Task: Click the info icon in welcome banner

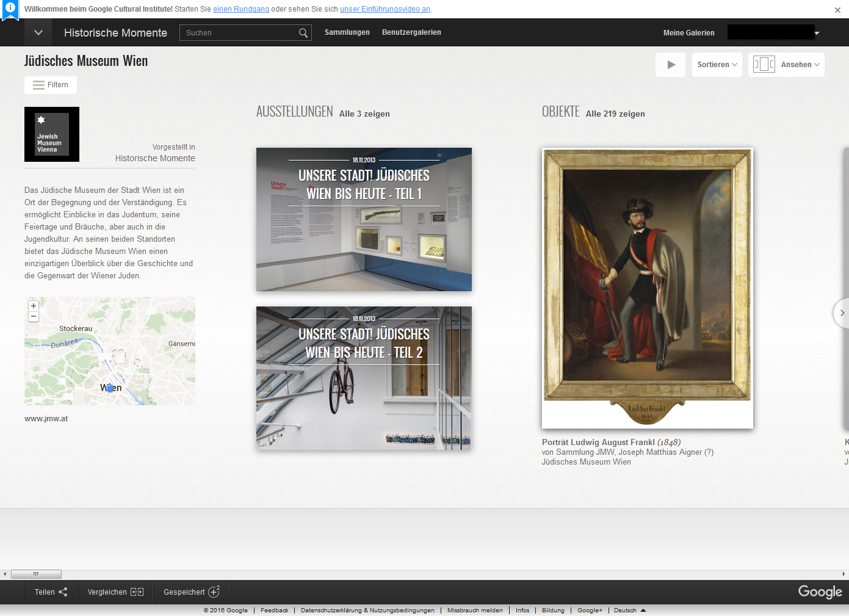Action: [x=10, y=8]
